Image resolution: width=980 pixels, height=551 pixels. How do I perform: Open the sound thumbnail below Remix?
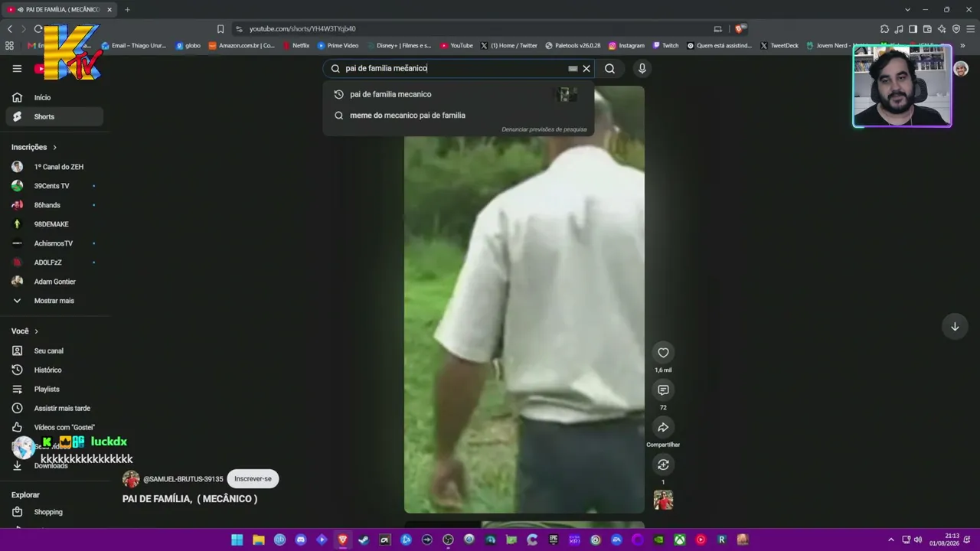click(663, 500)
